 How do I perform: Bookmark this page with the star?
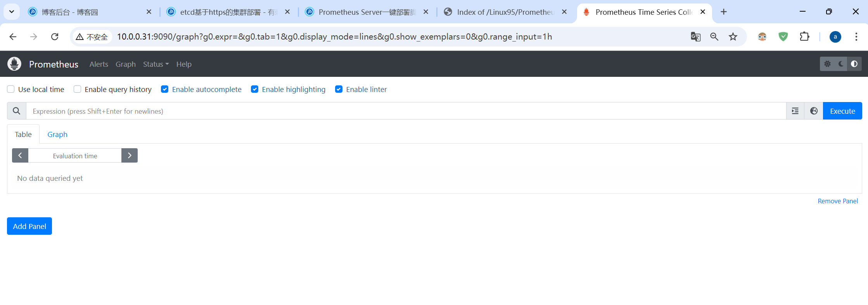click(x=733, y=37)
